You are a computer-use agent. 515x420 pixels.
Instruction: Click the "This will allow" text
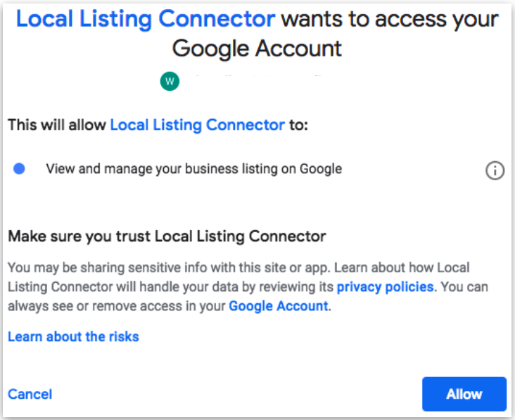[x=58, y=125]
